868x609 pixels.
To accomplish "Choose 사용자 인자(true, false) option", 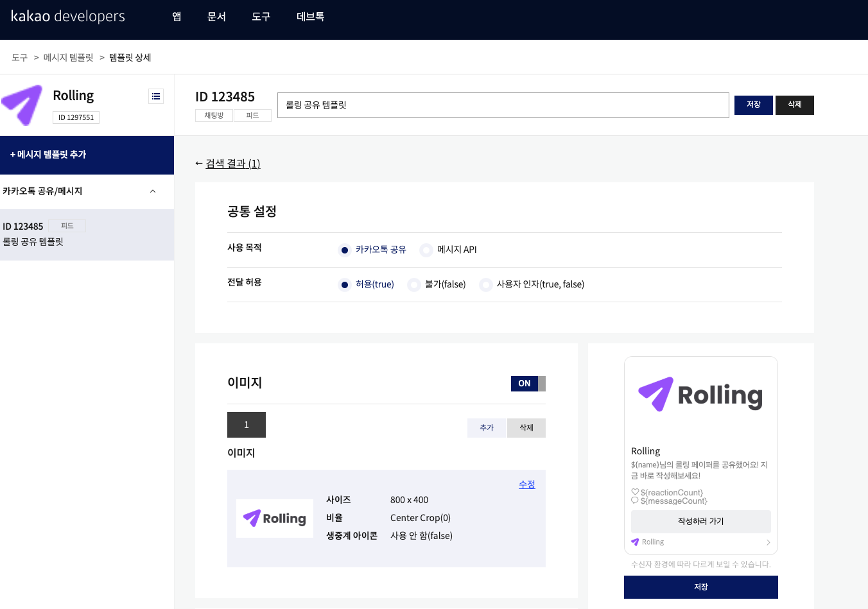I will pyautogui.click(x=486, y=284).
